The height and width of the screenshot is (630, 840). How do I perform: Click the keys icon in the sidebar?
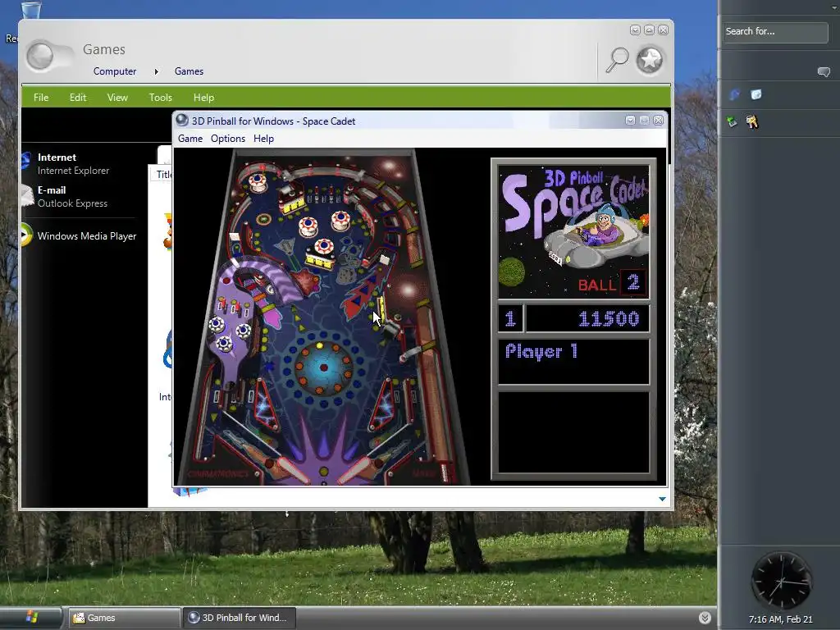tap(752, 121)
